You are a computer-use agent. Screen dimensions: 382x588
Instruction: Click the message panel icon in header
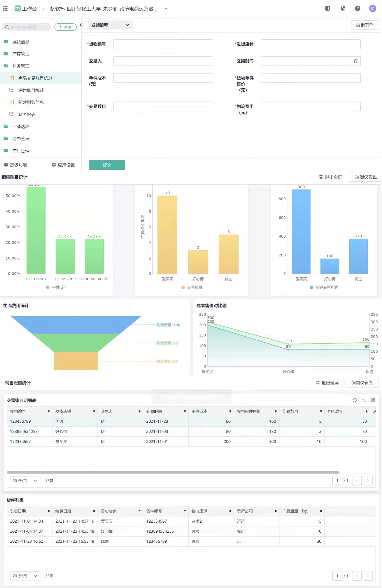[328, 9]
